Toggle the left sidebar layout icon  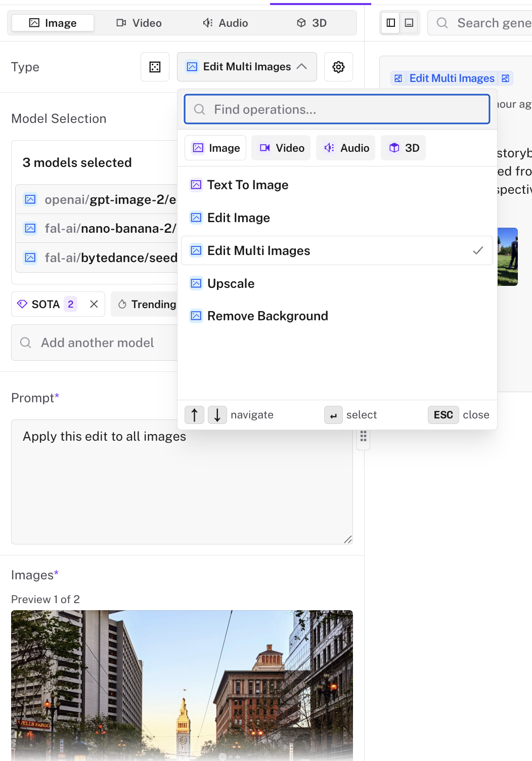(x=390, y=23)
